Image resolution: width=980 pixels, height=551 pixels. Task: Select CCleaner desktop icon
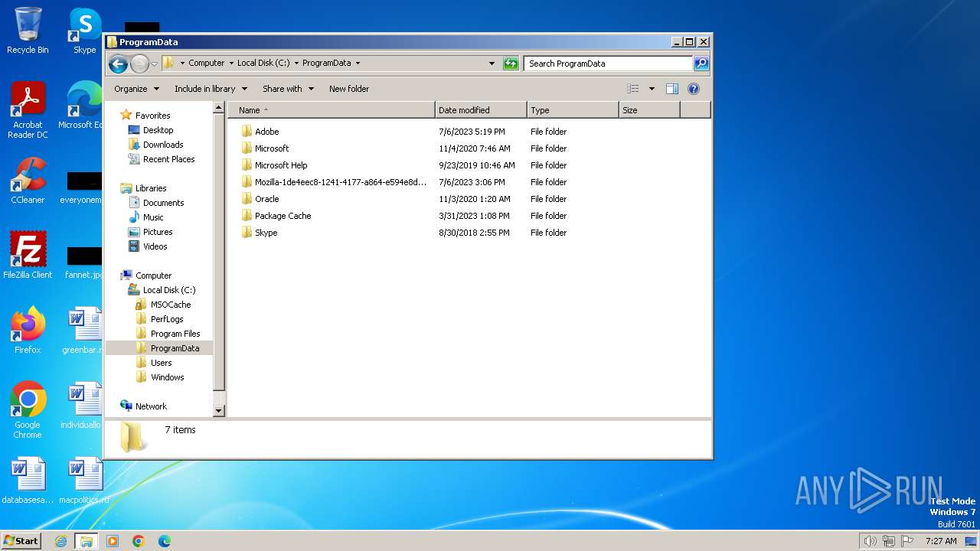click(x=28, y=181)
